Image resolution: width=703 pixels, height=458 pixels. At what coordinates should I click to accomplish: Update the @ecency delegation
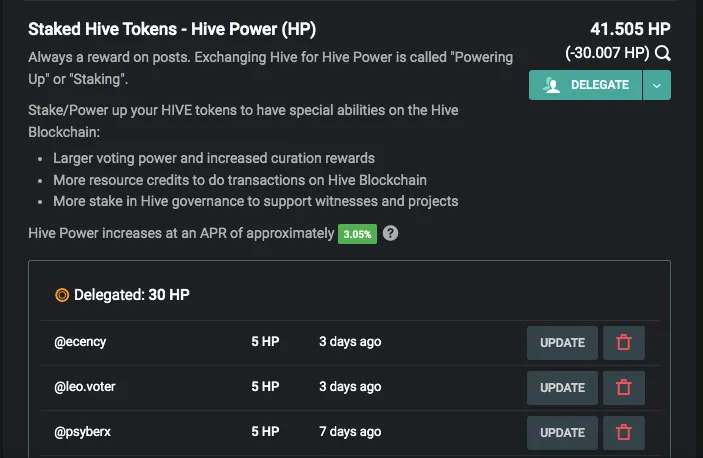click(x=562, y=343)
